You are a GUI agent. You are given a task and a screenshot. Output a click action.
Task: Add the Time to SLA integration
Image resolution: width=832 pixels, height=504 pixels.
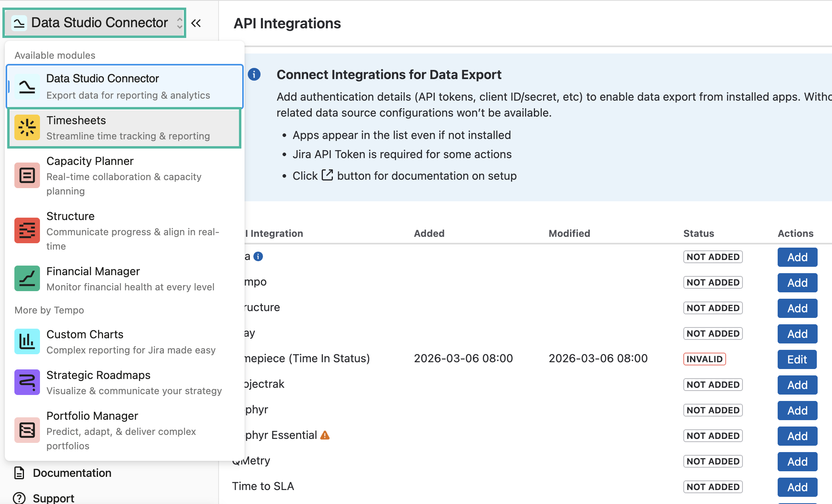[797, 487]
